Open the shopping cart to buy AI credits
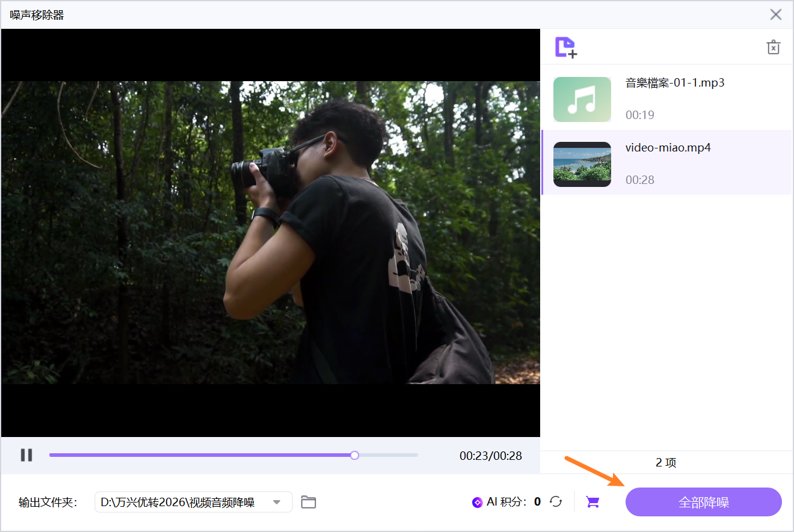 (x=592, y=502)
